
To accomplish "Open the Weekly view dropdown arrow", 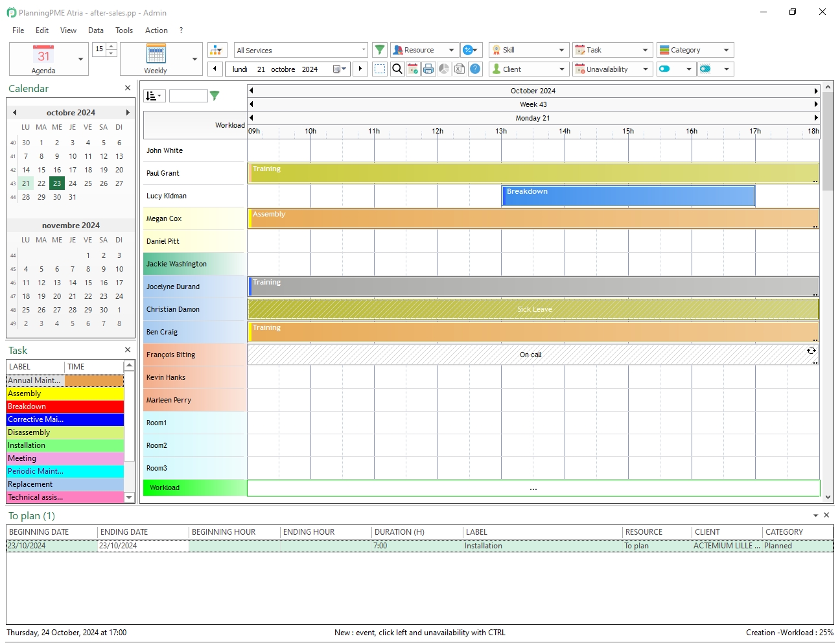I will (194, 59).
